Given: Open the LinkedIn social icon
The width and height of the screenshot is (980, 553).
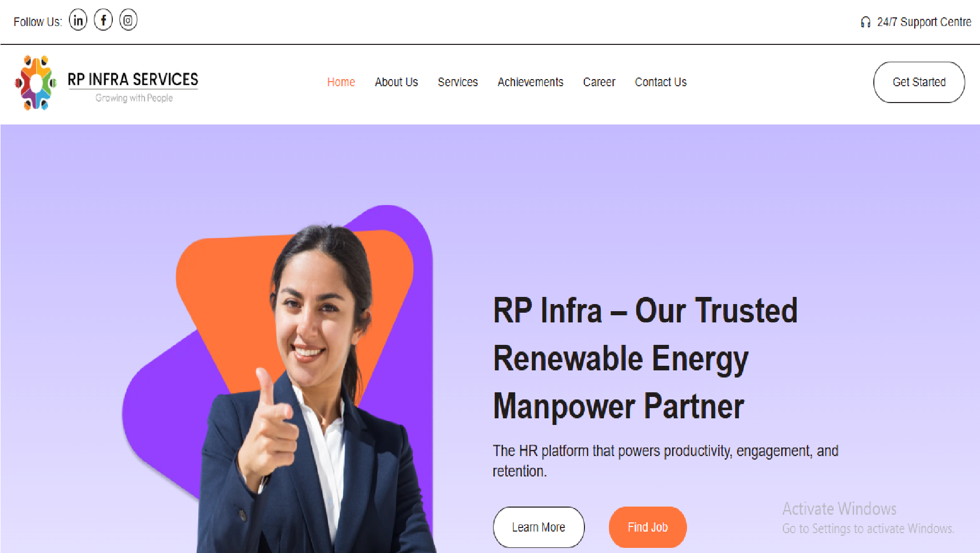Looking at the screenshot, I should pyautogui.click(x=78, y=20).
